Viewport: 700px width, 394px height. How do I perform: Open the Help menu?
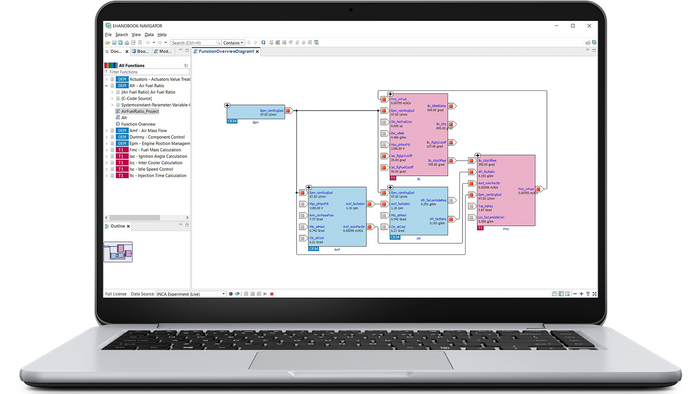coord(162,34)
